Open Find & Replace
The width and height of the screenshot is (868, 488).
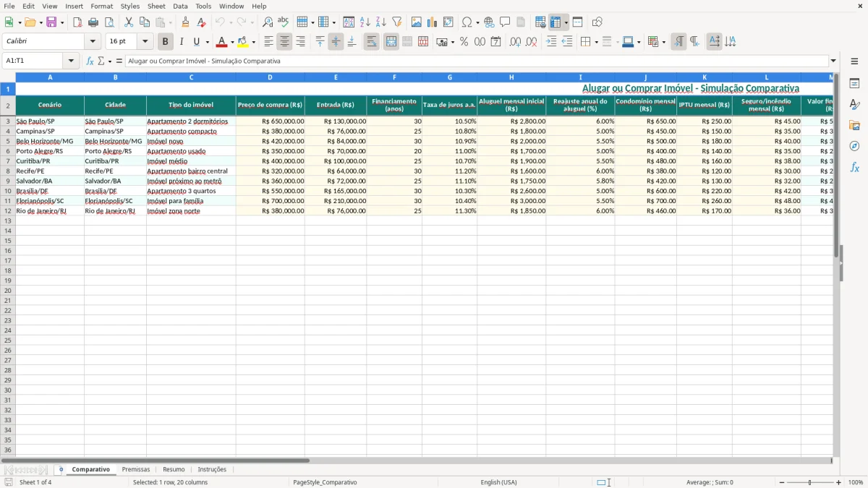coord(268,22)
